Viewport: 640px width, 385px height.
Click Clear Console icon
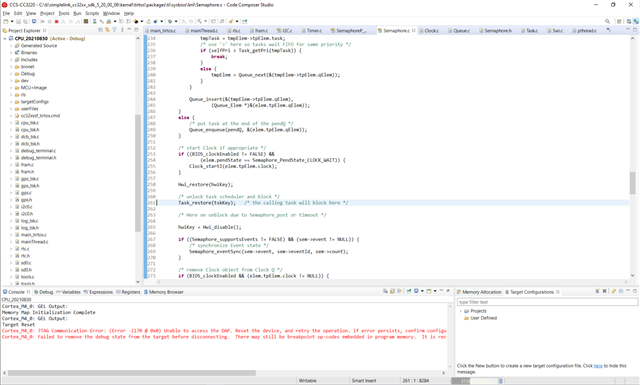pyautogui.click(x=385, y=291)
